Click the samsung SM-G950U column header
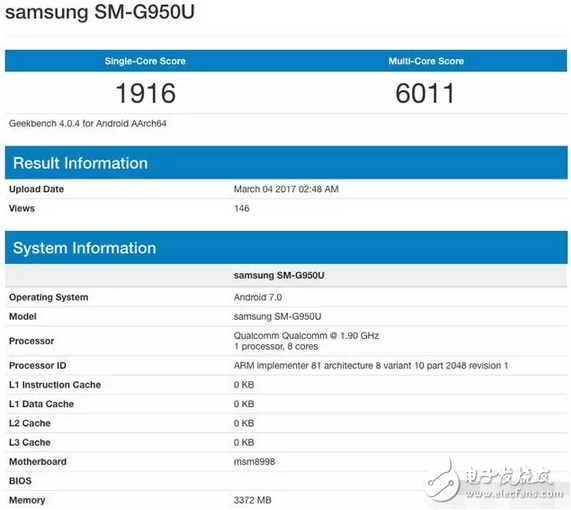The width and height of the screenshot is (571, 510). click(279, 275)
